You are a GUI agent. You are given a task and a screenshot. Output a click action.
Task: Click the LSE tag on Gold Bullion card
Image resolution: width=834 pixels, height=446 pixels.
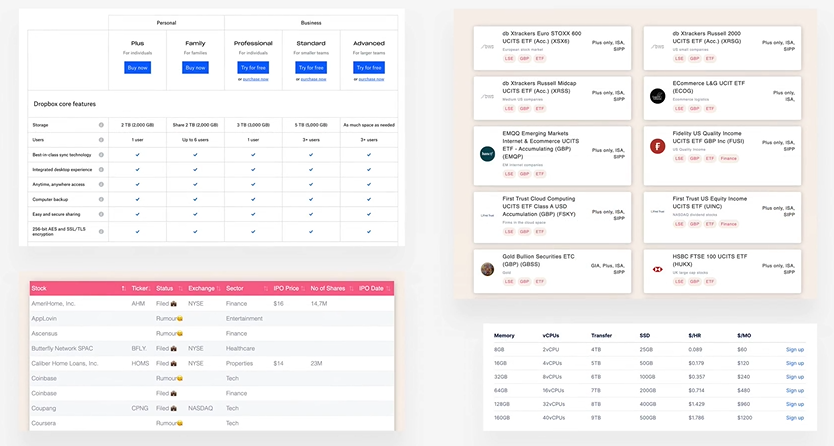509,282
